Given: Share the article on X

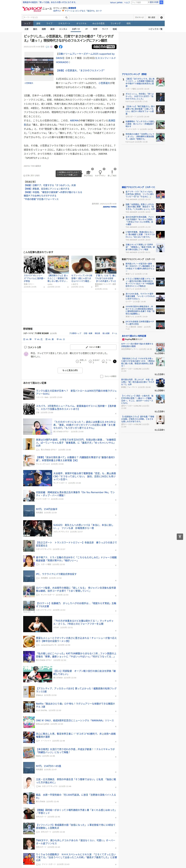Looking at the screenshot, I should pos(56,47).
